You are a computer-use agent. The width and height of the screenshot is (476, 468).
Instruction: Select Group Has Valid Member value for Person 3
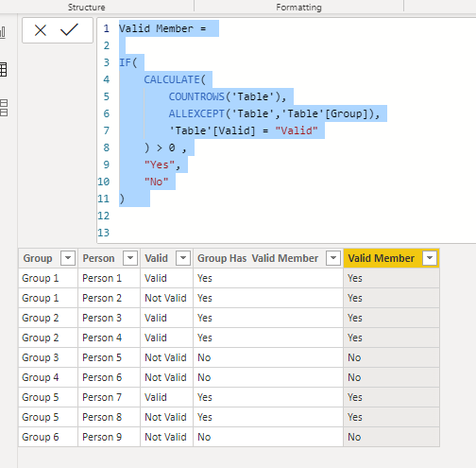pyautogui.click(x=268, y=318)
